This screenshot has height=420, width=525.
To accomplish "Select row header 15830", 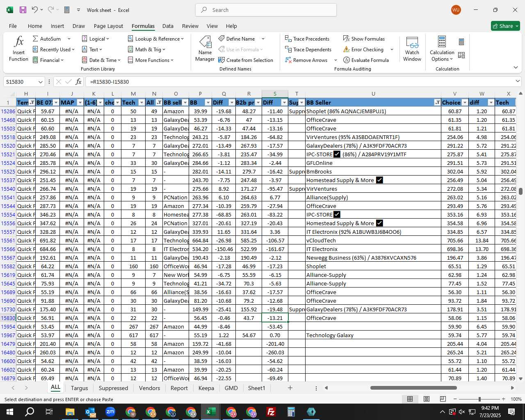I will tap(8, 318).
